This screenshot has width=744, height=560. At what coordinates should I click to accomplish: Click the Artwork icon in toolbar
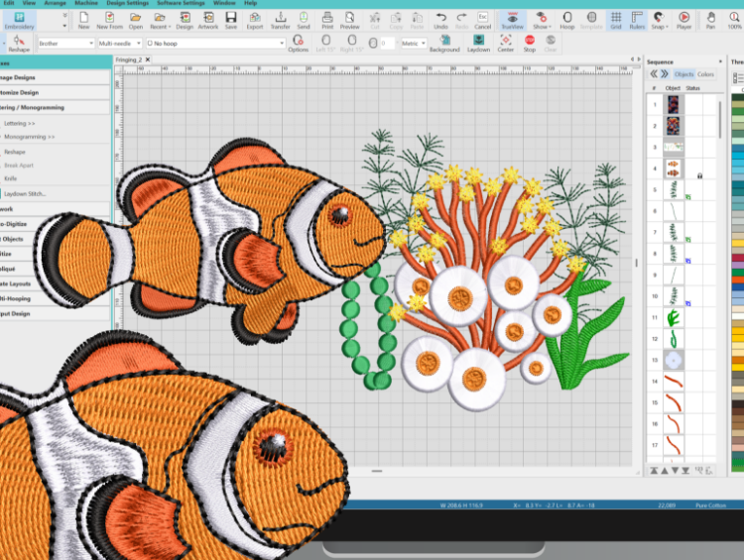[x=208, y=21]
